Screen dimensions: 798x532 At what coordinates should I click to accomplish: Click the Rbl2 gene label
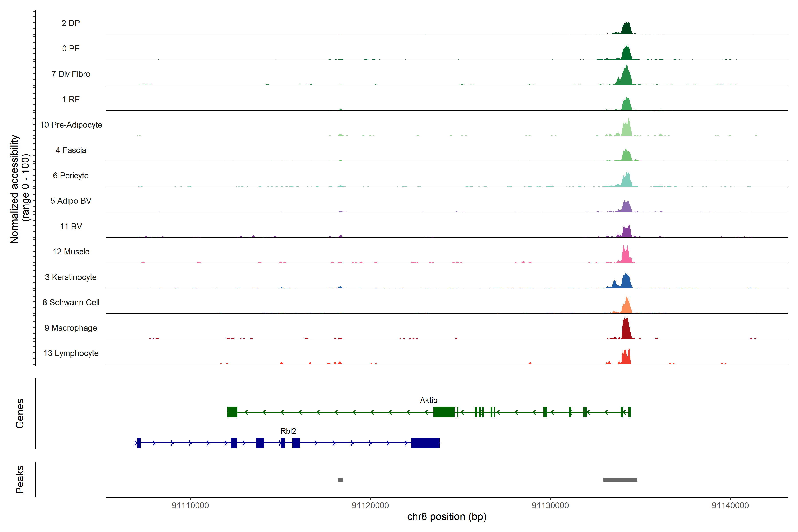point(288,431)
